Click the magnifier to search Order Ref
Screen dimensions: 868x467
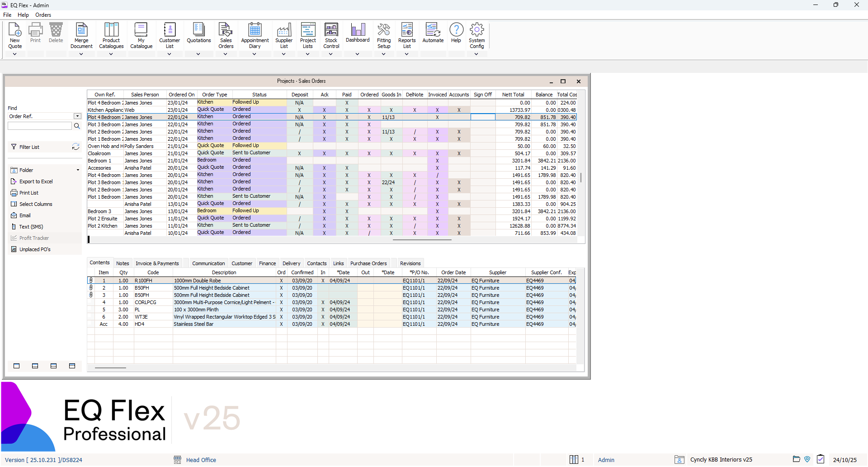pos(77,126)
